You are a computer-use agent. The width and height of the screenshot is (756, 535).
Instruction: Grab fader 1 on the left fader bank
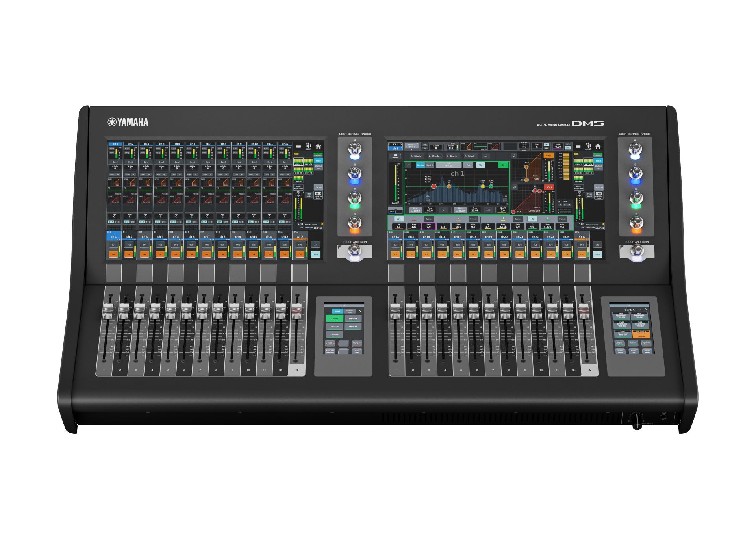pyautogui.click(x=108, y=310)
